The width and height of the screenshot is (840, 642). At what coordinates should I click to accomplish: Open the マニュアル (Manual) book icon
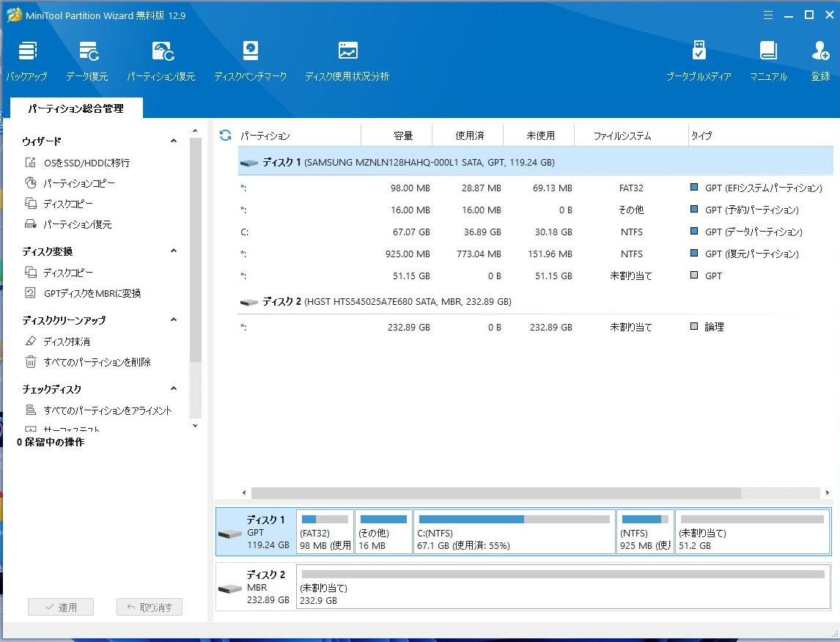(x=767, y=51)
